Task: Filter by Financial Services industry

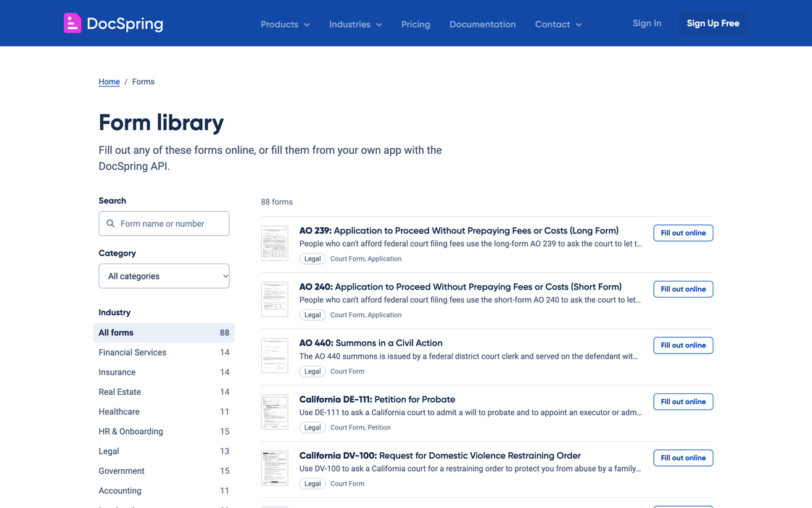Action: click(164, 353)
